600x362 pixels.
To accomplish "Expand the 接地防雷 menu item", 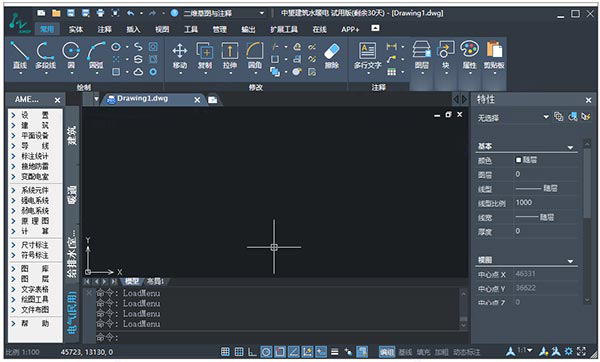I will [x=35, y=166].
